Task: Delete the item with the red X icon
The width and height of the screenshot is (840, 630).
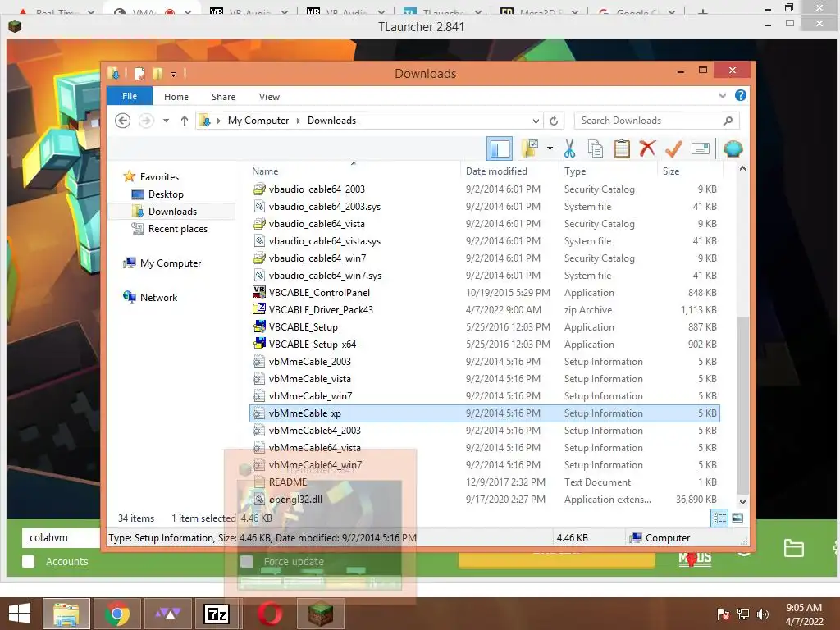Action: (x=647, y=148)
